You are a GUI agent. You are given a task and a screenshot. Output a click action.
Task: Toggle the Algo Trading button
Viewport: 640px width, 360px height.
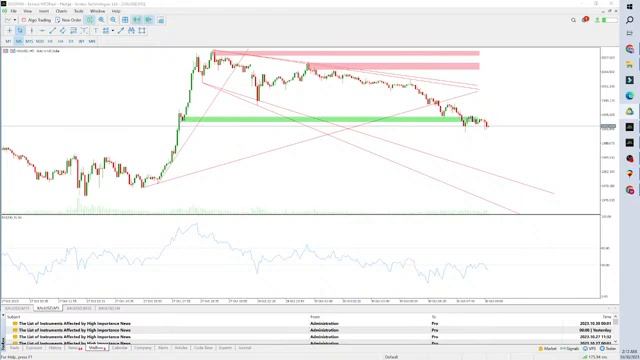pos(36,20)
